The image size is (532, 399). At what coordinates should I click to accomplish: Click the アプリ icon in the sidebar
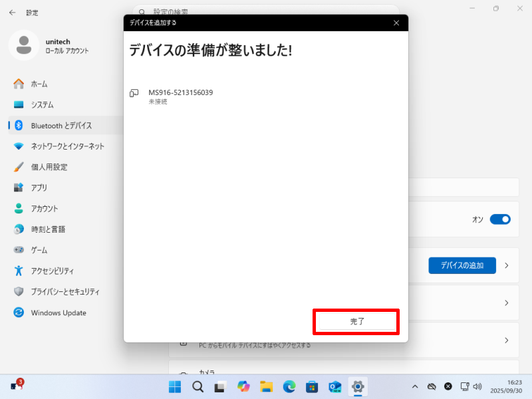(x=19, y=188)
